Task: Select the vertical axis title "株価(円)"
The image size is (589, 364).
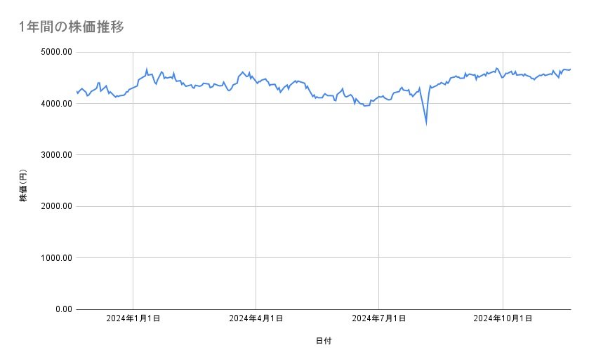Action: [23, 186]
